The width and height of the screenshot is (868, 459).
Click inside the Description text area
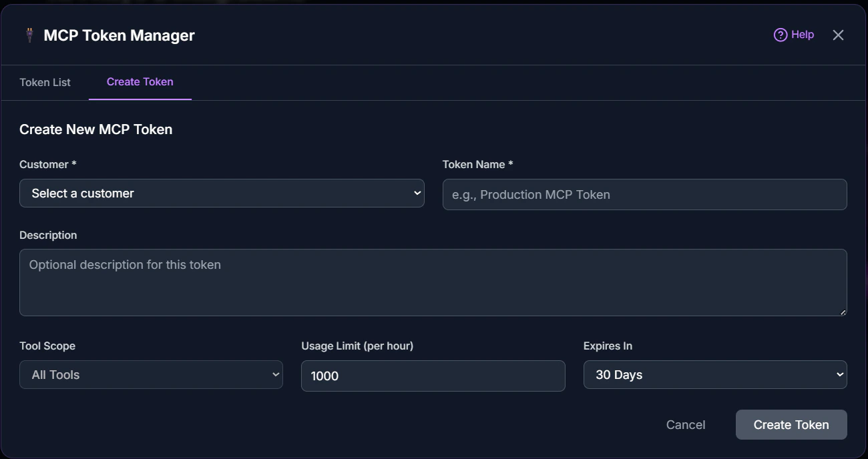[433, 280]
